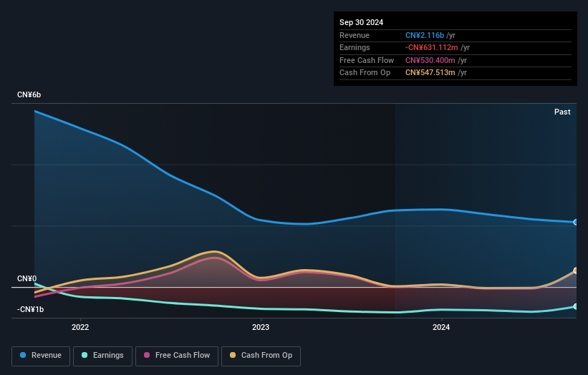
Task: Click the -CN¥631.112m earnings value
Action: click(x=432, y=47)
